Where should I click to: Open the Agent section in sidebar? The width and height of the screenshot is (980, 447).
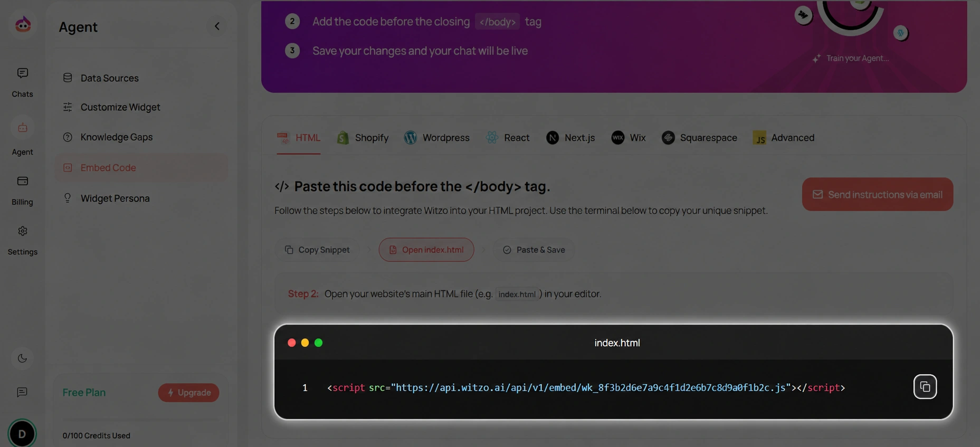[x=22, y=137]
